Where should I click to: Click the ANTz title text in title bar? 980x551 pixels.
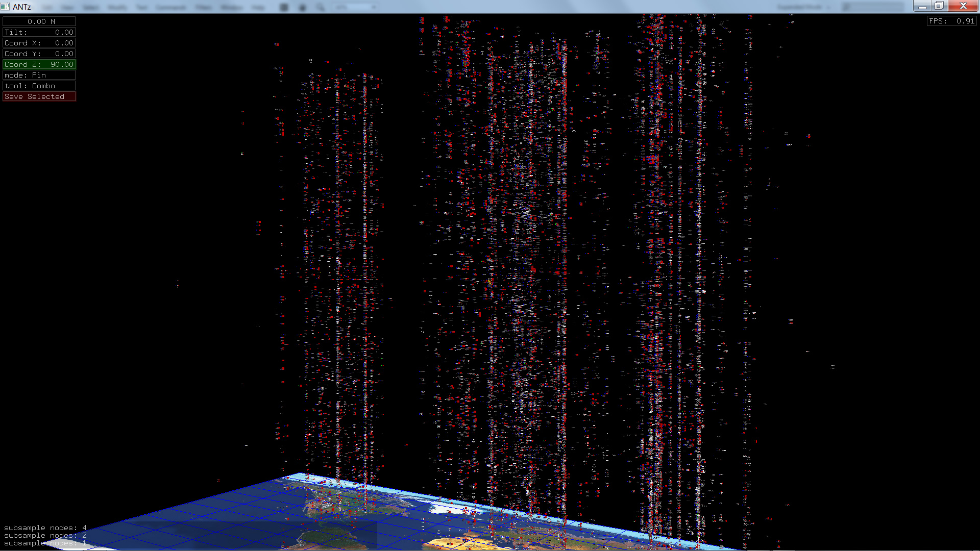[x=22, y=7]
